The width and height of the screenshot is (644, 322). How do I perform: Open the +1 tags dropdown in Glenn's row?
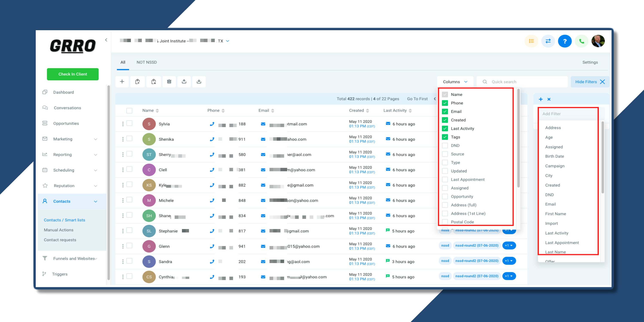(509, 246)
